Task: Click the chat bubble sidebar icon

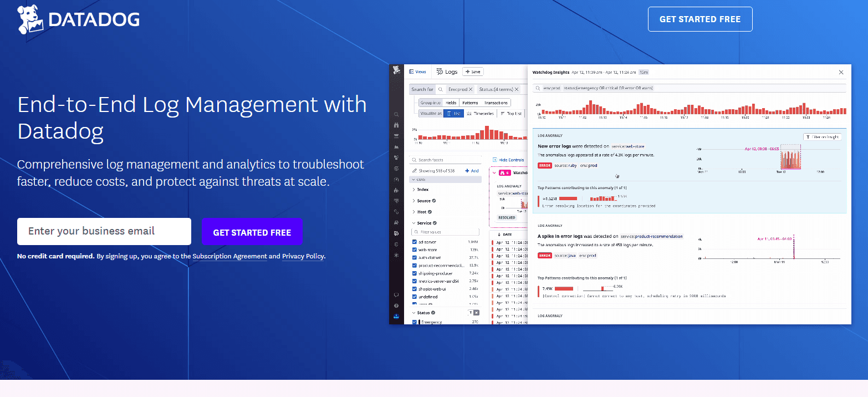Action: tap(396, 295)
